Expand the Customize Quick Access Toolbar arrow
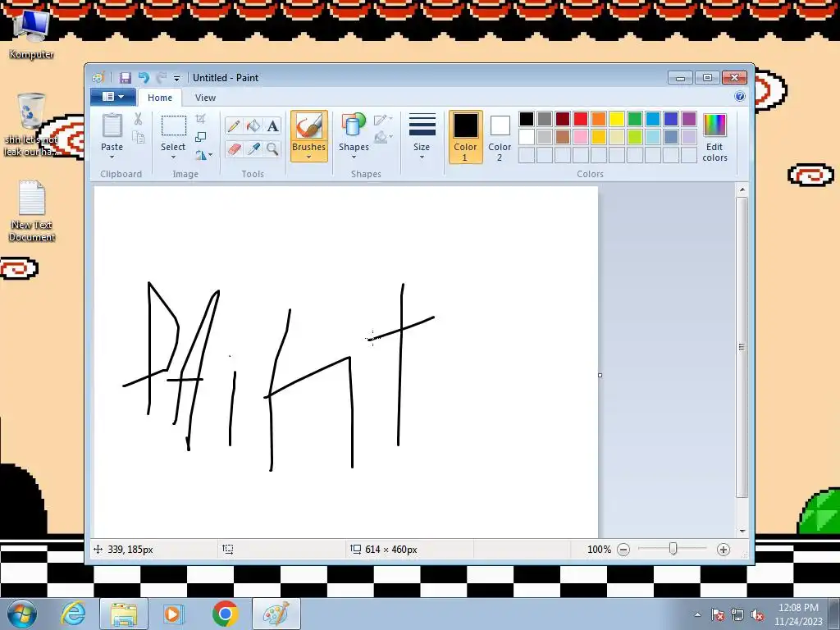 176,78
